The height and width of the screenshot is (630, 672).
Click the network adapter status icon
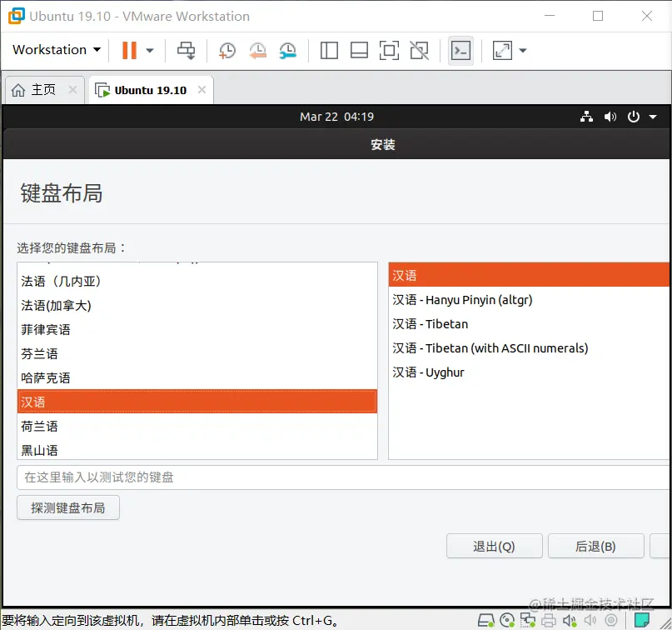pyautogui.click(x=528, y=620)
